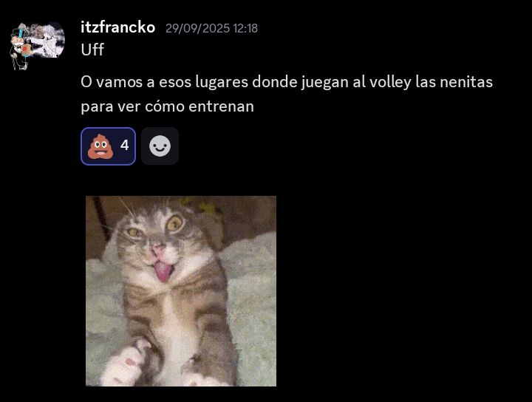Click the poop emoji reaction

click(108, 146)
